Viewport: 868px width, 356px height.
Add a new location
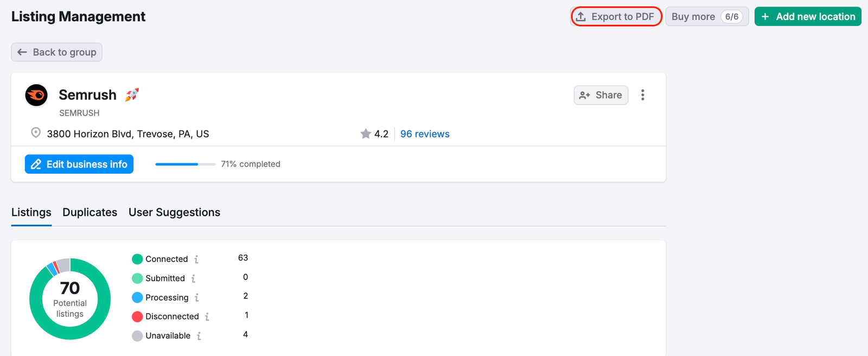coord(808,16)
